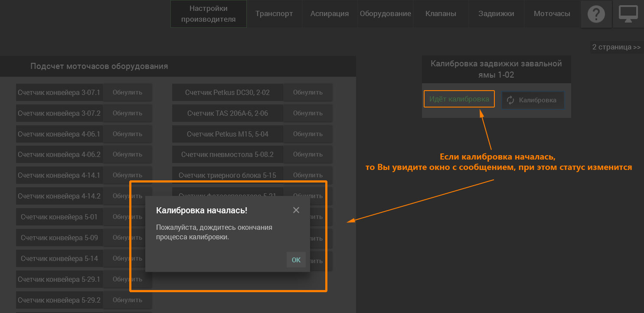Reset counter for conveyor 3-07.1
Viewport: 644px width, 313px height.
coord(127,92)
